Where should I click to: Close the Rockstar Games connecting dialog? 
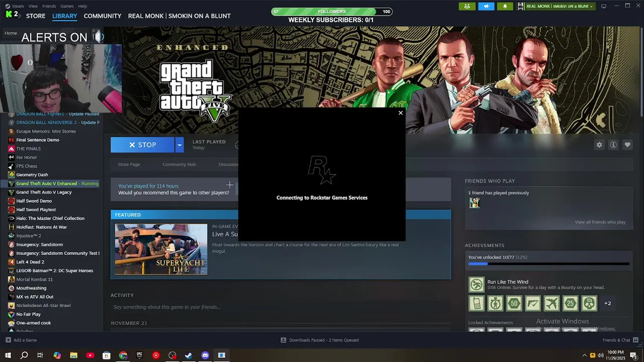click(x=400, y=113)
